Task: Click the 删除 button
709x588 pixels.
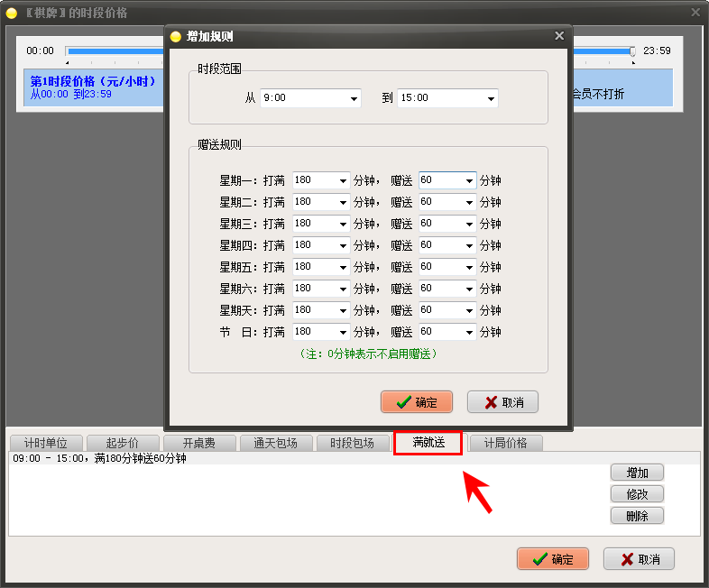Action: click(x=637, y=516)
